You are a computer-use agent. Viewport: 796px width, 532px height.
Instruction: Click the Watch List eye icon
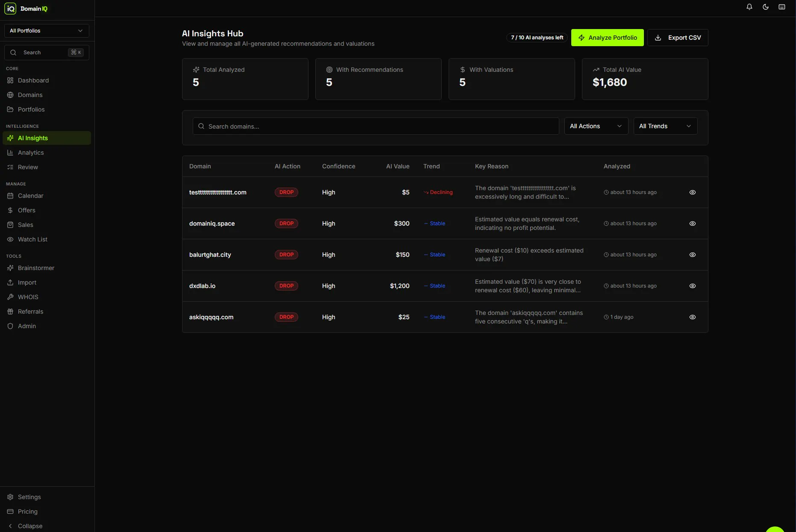point(10,239)
